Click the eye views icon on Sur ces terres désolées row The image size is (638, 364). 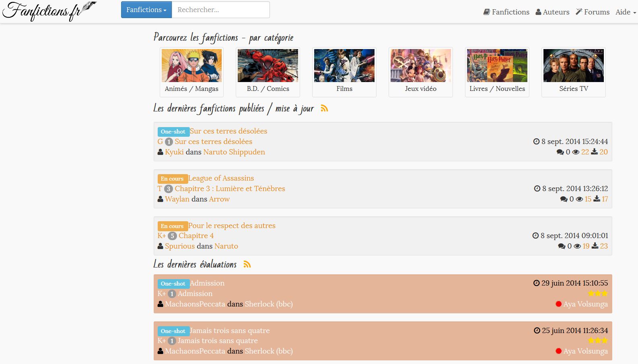576,152
